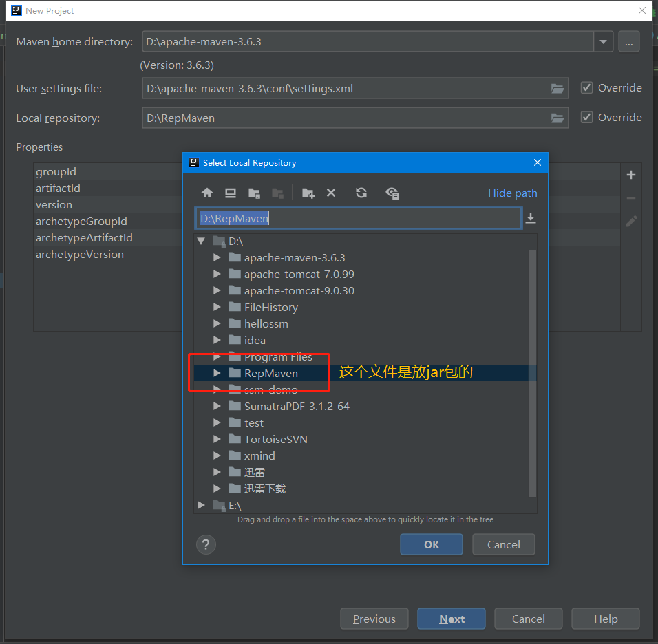Image resolution: width=658 pixels, height=644 pixels.
Task: Select the artifactId property row
Action: (x=108, y=188)
